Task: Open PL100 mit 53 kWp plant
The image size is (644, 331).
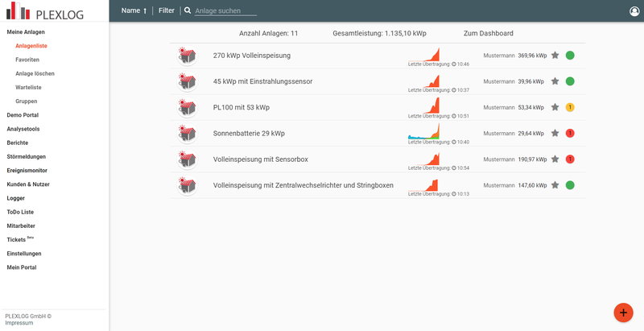Action: point(242,108)
